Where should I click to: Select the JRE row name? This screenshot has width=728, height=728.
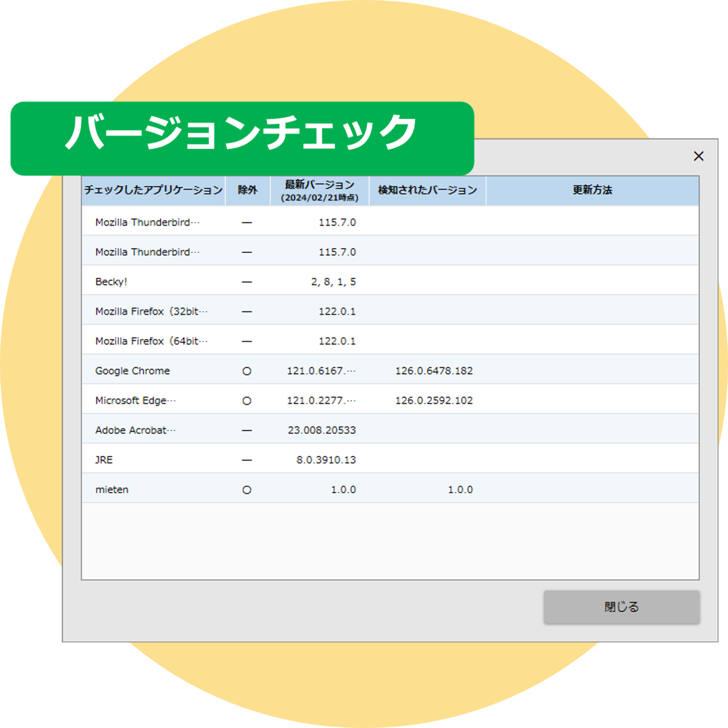[x=104, y=460]
